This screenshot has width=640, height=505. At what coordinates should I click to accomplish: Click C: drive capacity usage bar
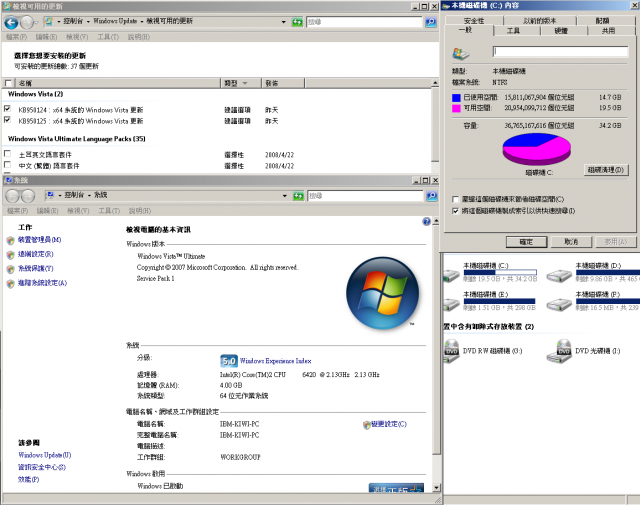click(500, 272)
